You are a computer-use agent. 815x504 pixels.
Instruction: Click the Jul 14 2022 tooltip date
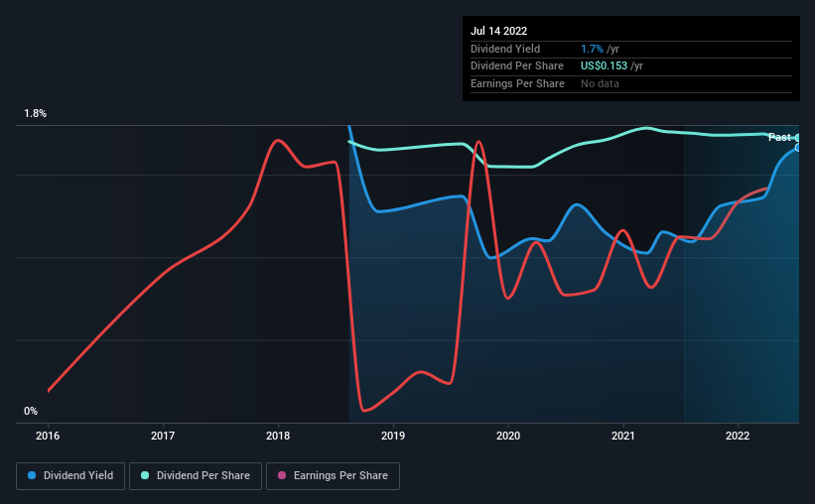click(499, 31)
